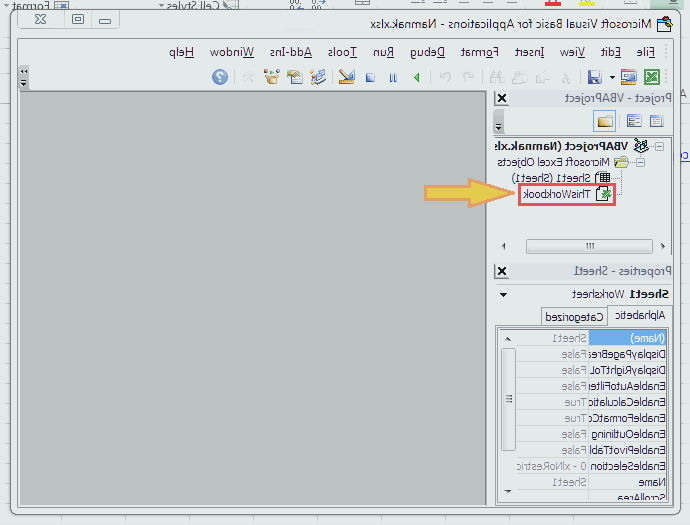Switch to the Categorized properties tab
Viewport: 690px width, 525px height.
[x=574, y=316]
